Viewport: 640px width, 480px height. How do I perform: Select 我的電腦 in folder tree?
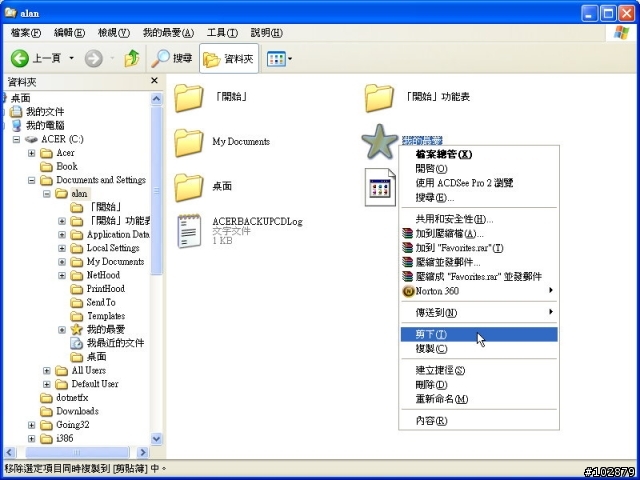tap(37, 125)
